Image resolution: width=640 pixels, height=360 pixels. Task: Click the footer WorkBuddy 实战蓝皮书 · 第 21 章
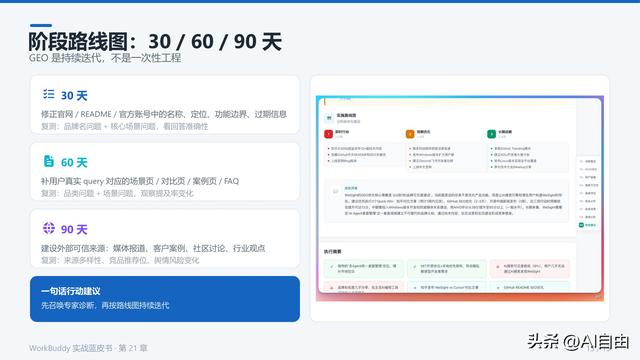pyautogui.click(x=88, y=348)
